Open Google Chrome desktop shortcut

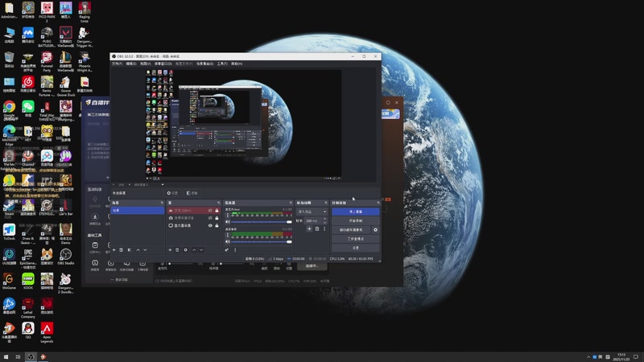click(x=9, y=109)
